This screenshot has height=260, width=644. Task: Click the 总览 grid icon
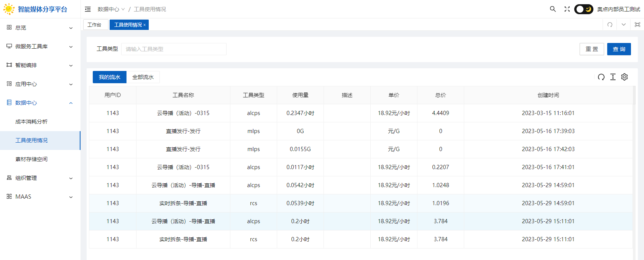point(9,27)
